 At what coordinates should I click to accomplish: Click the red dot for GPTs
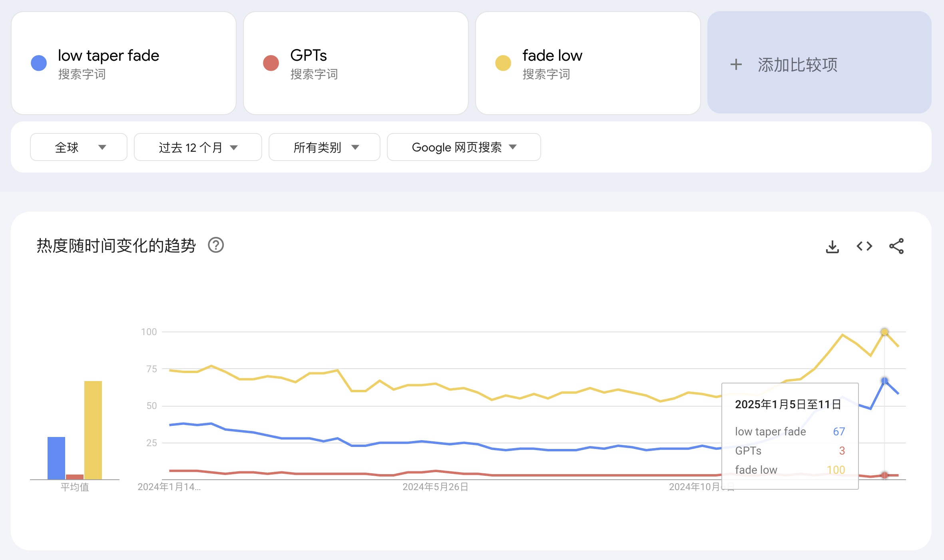coord(271,63)
